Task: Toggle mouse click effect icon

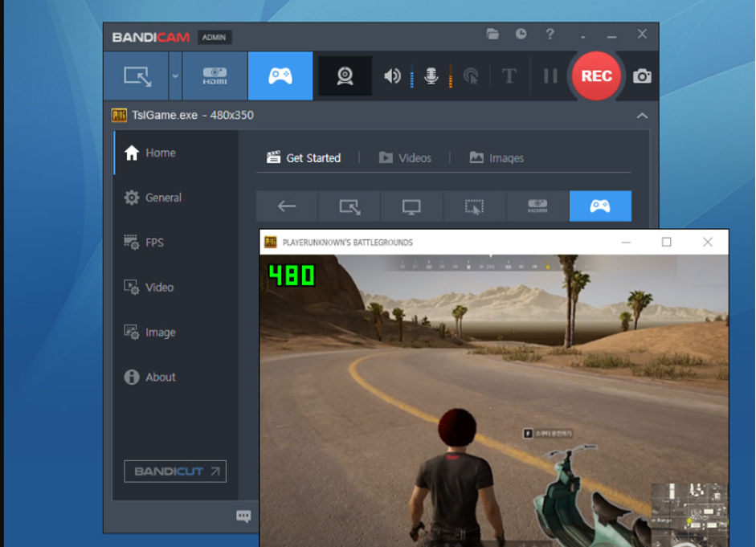Action: 471,76
